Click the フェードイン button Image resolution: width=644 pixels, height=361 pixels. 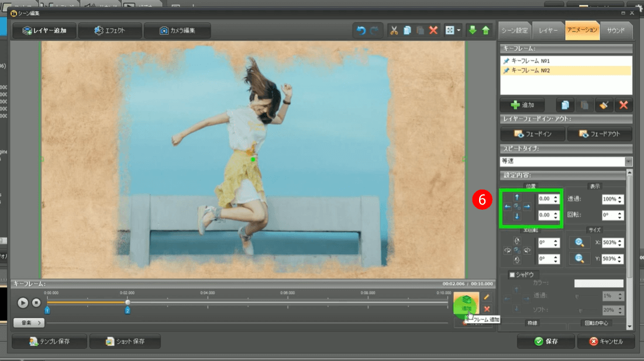[x=532, y=134]
